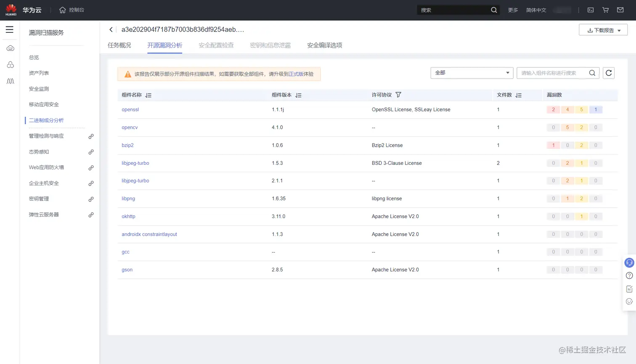Image resolution: width=636 pixels, height=364 pixels.
Task: Open the 全部 filter dropdown
Action: tap(472, 73)
